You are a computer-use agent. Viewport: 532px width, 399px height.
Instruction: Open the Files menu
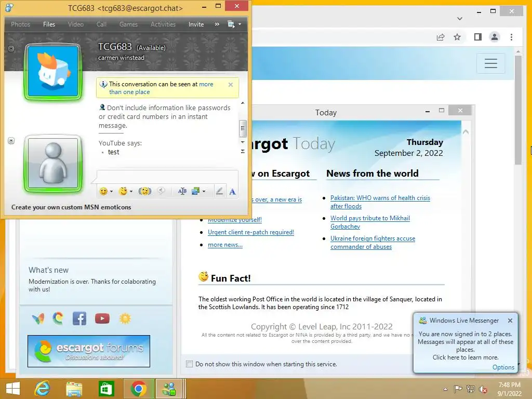coord(49,24)
